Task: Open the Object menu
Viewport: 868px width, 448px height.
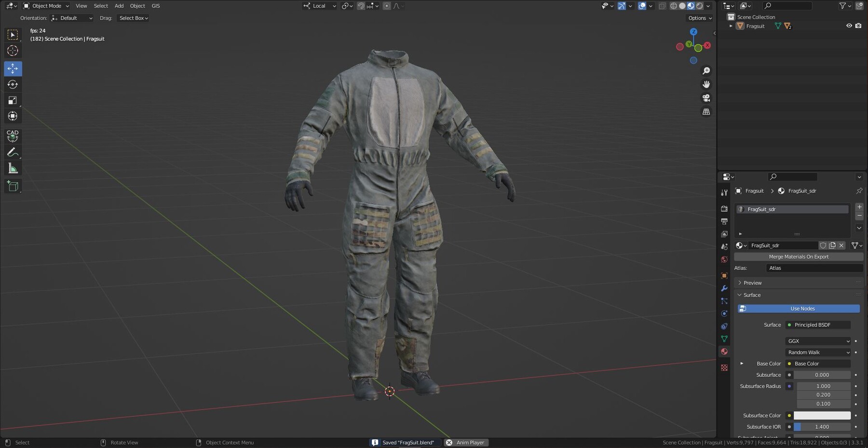Action: tap(137, 6)
